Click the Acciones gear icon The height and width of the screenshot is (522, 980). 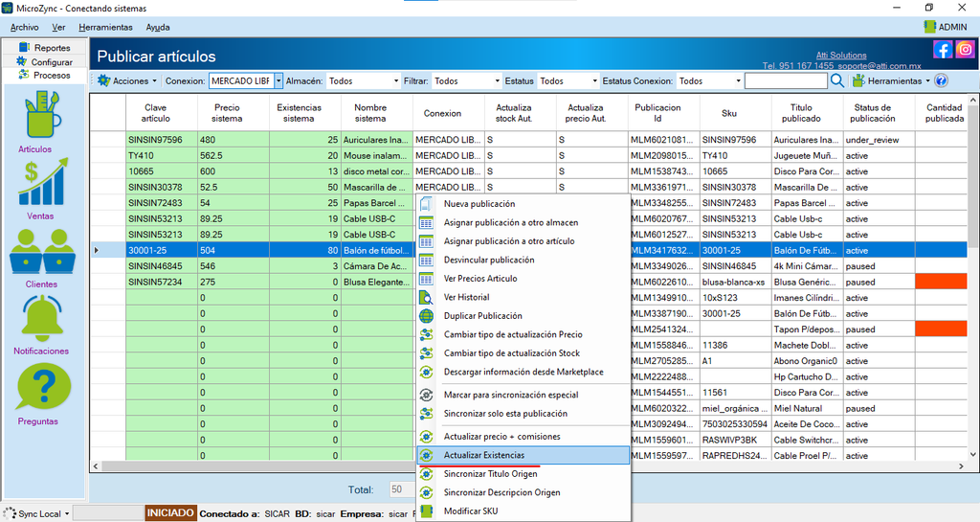[103, 80]
